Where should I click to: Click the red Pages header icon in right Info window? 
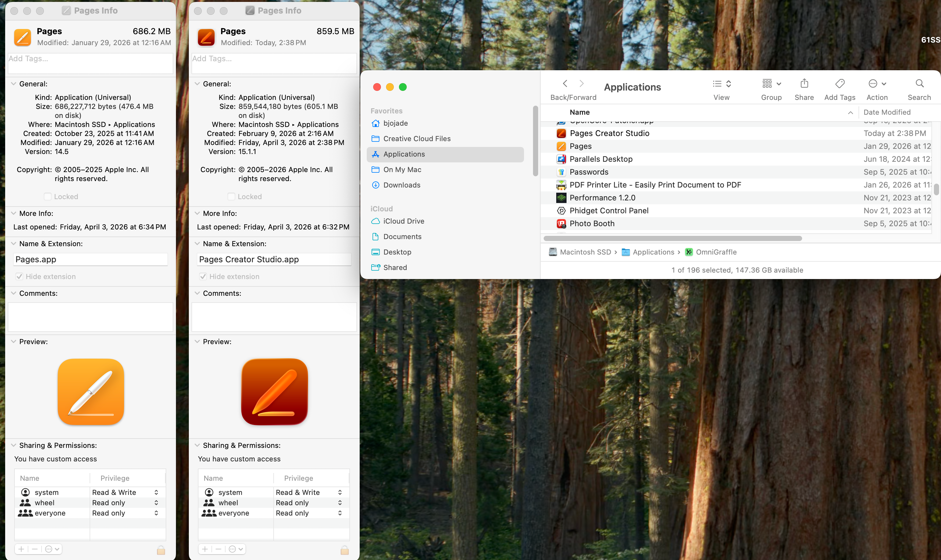206,37
